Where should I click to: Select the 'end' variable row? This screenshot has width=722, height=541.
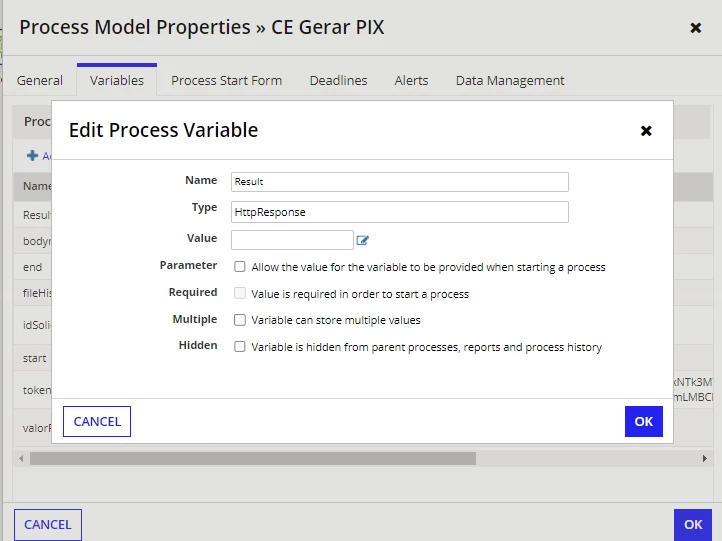coord(32,267)
